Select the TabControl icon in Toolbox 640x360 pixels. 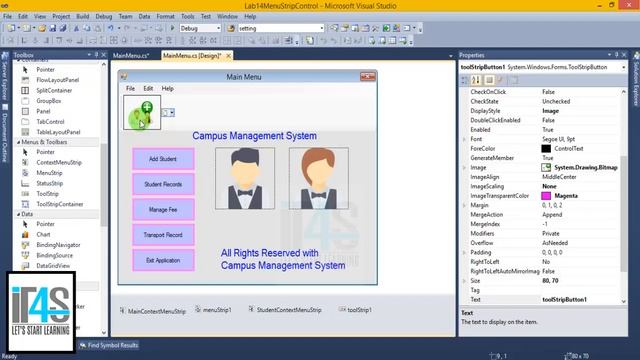(x=25, y=122)
